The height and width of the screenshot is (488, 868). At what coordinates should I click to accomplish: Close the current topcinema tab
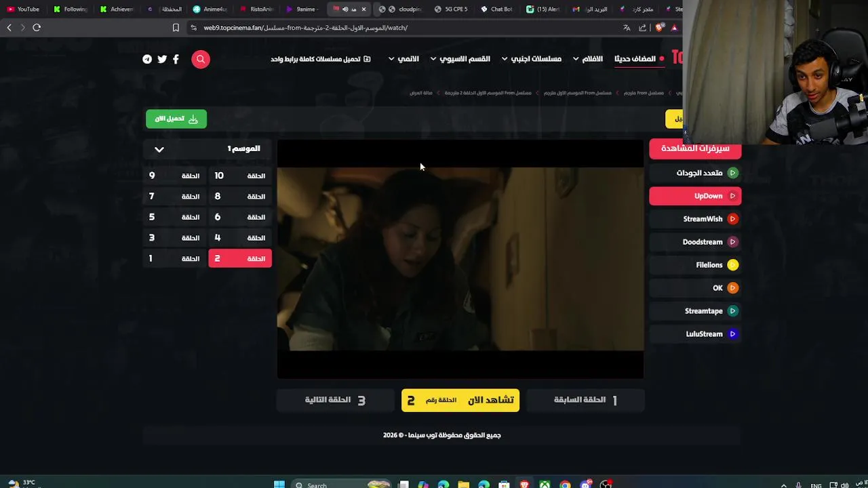pos(363,9)
